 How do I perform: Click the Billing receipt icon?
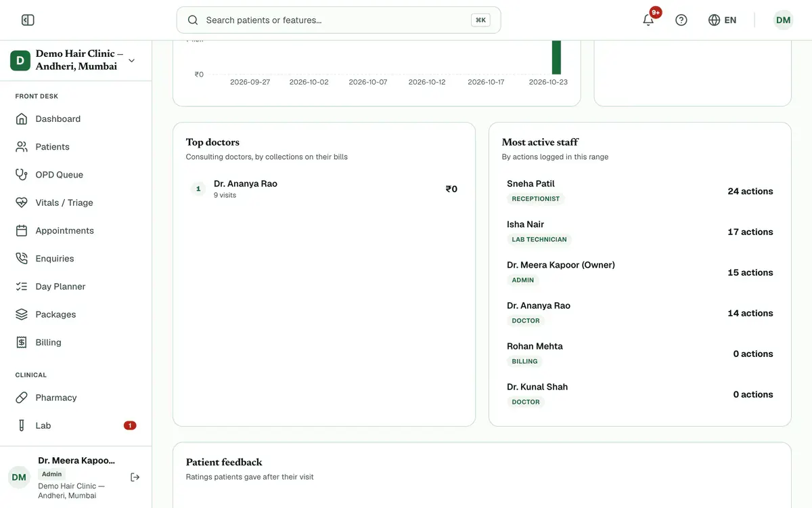point(22,343)
